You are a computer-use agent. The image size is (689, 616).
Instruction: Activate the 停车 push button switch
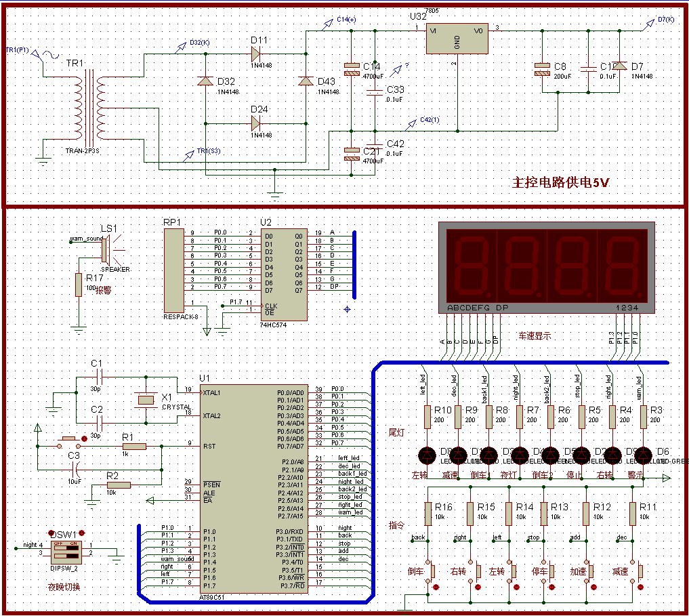[548, 571]
